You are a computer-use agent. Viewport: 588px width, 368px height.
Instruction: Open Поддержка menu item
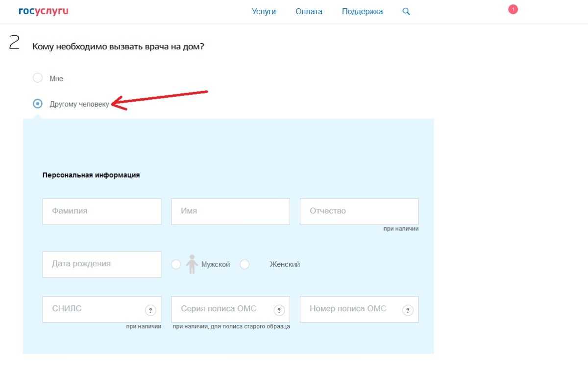(362, 11)
